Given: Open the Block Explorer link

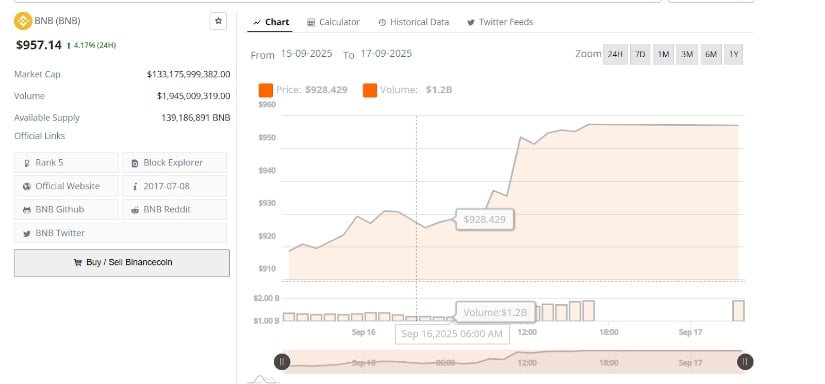Looking at the screenshot, I should tap(175, 163).
